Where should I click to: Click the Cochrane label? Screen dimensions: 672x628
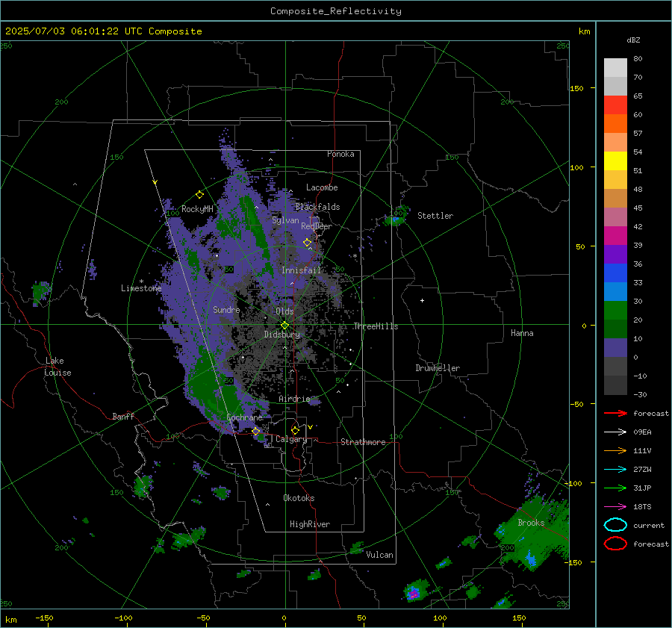pyautogui.click(x=244, y=417)
